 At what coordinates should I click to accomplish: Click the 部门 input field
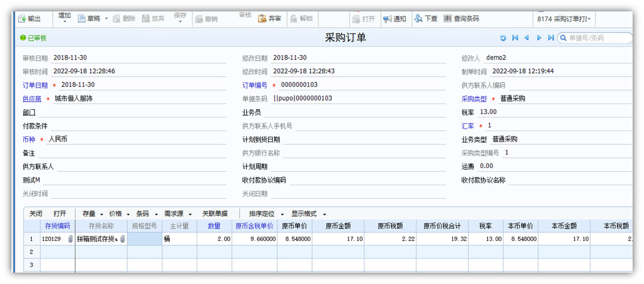132,112
